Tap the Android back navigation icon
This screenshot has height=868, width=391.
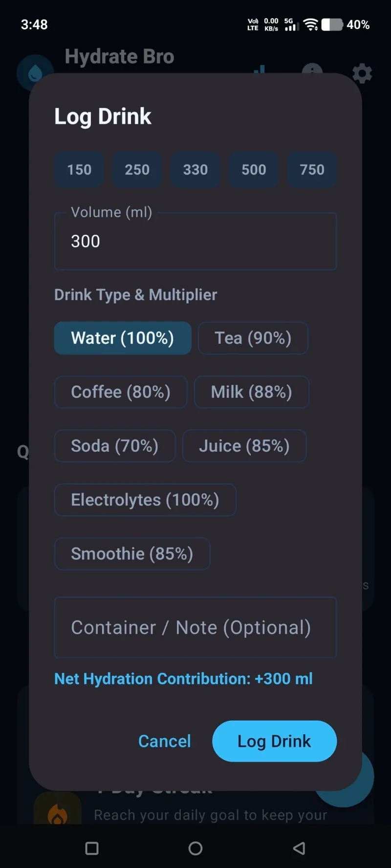tap(299, 848)
